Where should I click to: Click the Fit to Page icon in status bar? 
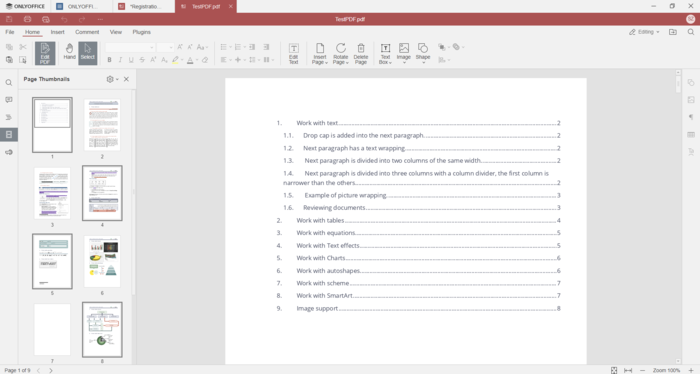[x=614, y=370]
